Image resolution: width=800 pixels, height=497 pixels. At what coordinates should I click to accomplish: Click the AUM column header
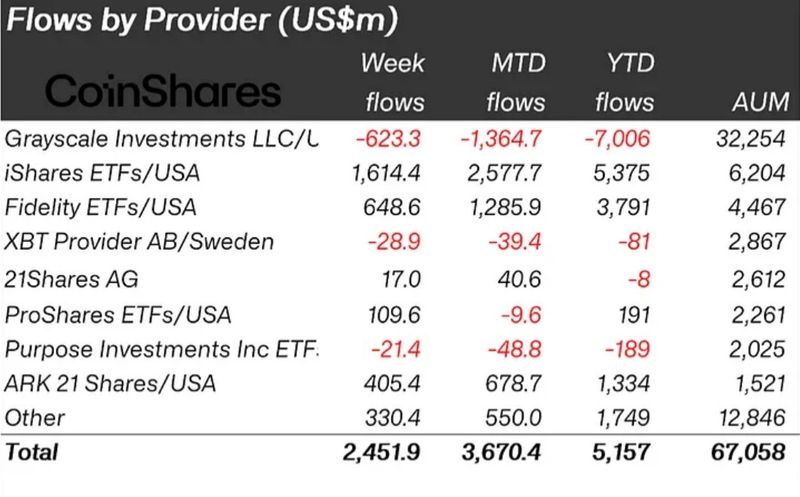tap(760, 102)
